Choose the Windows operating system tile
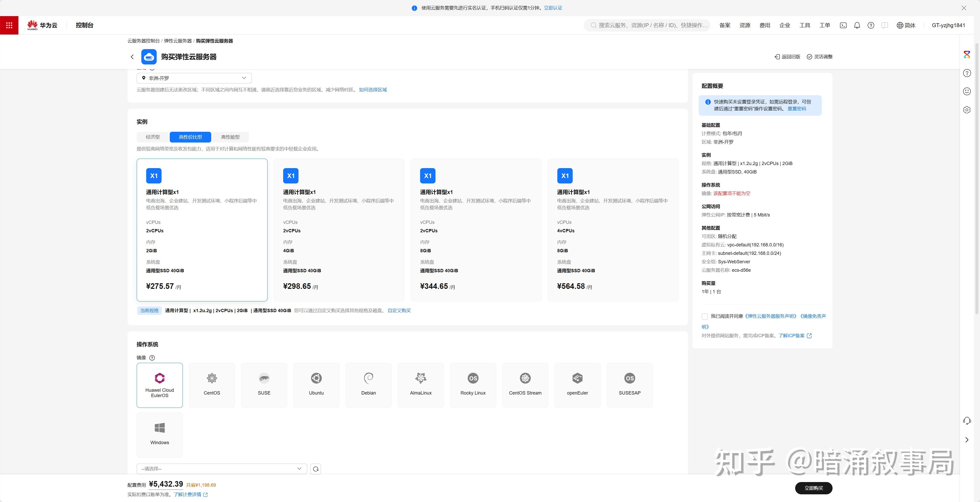Screen dimensions: 980x502 [159, 434]
